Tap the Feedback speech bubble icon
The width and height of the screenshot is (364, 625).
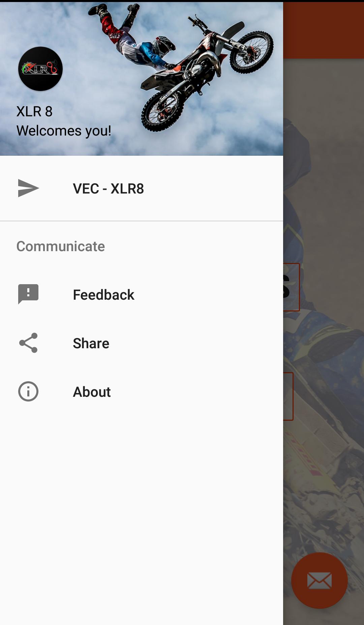click(x=28, y=294)
